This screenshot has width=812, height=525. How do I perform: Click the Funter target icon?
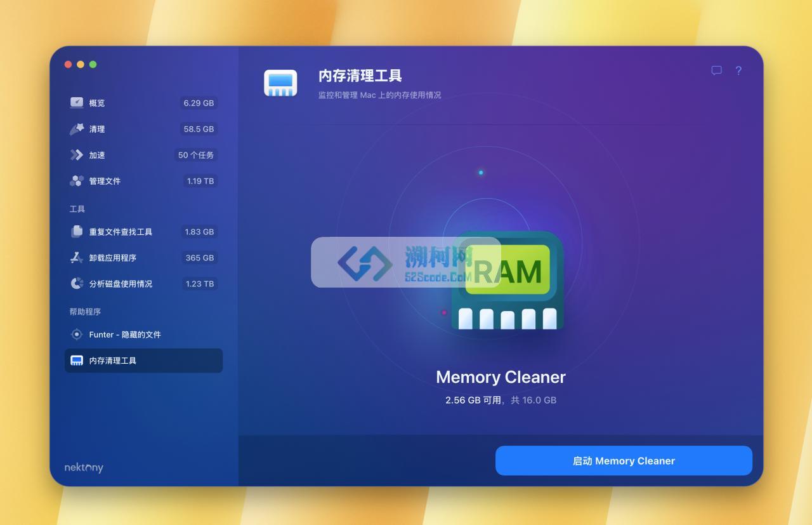click(77, 335)
